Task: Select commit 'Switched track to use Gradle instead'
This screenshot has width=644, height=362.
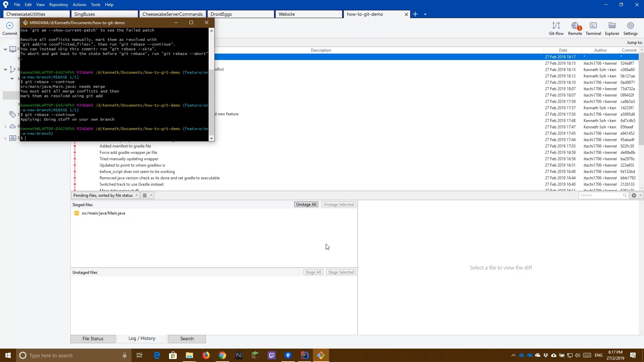Action: (131, 184)
